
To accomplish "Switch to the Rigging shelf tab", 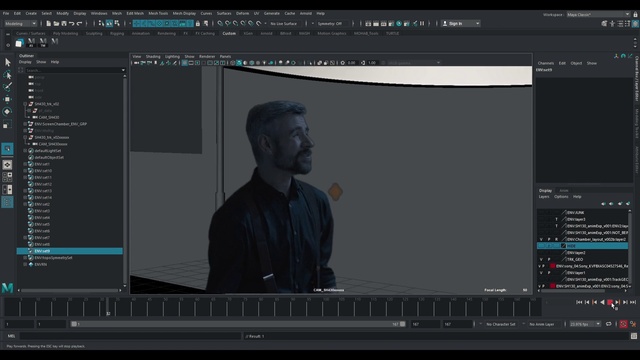I will [x=117, y=33].
